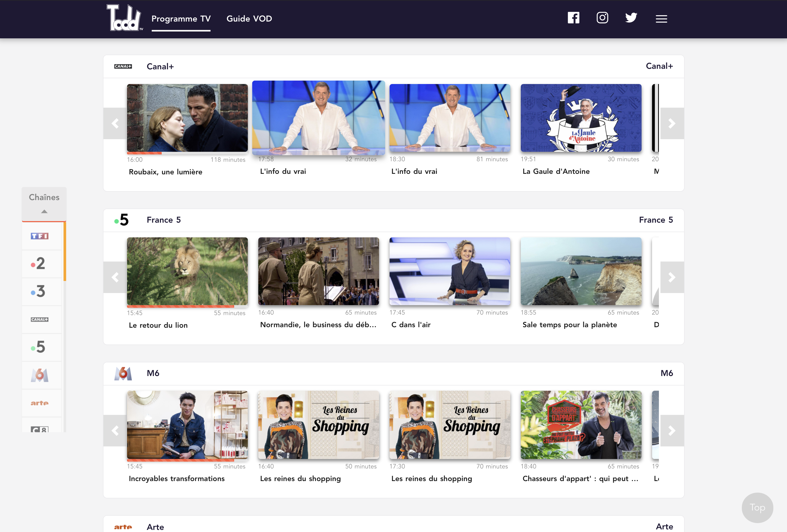This screenshot has width=787, height=532.
Task: Click progress bar under Roubaix, une lumière
Action: (x=187, y=153)
